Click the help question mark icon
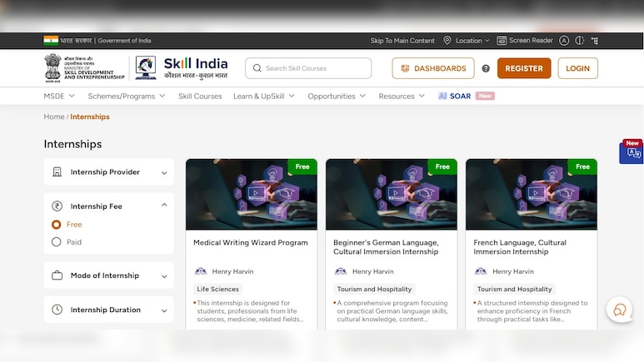Image resolution: width=644 pixels, height=362 pixels. [486, 68]
